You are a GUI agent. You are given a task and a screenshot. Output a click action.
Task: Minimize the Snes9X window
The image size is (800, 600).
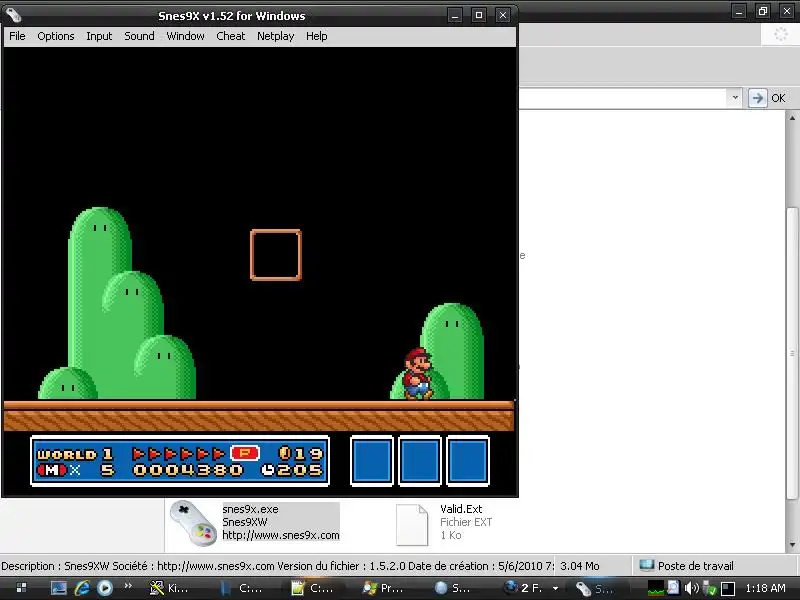[x=455, y=15]
